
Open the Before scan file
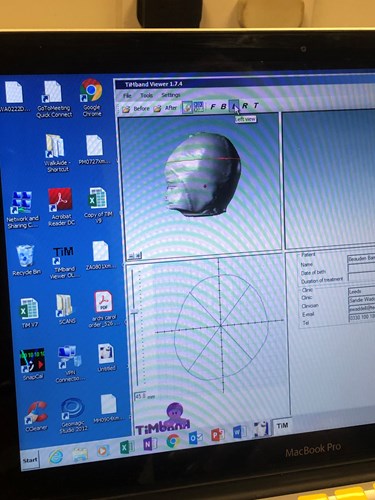click(x=136, y=109)
